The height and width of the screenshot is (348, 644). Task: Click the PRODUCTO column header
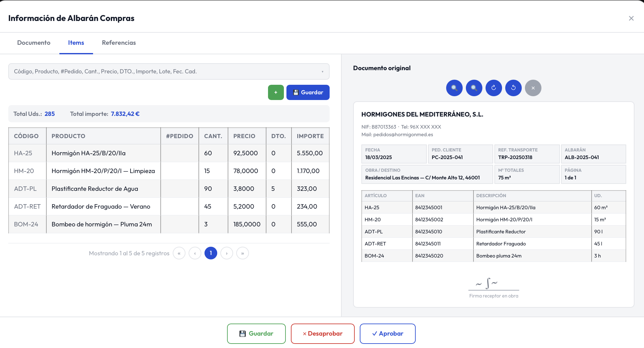click(104, 136)
